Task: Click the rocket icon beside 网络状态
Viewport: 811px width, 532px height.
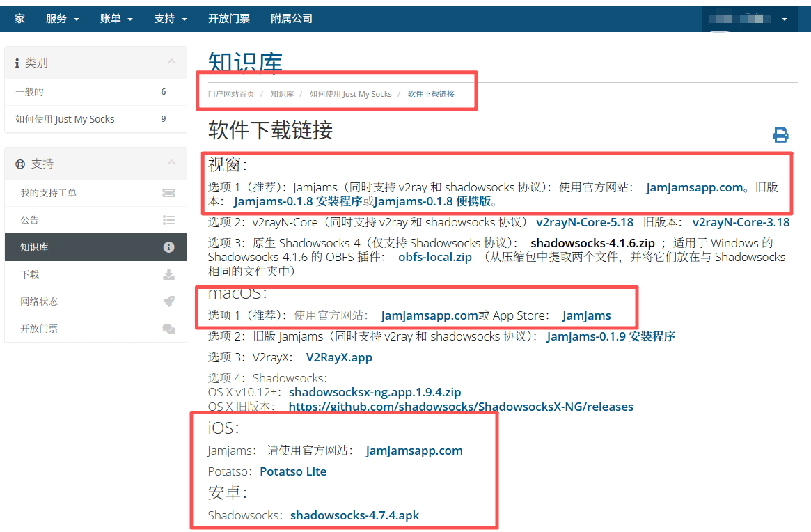Action: pyautogui.click(x=168, y=302)
